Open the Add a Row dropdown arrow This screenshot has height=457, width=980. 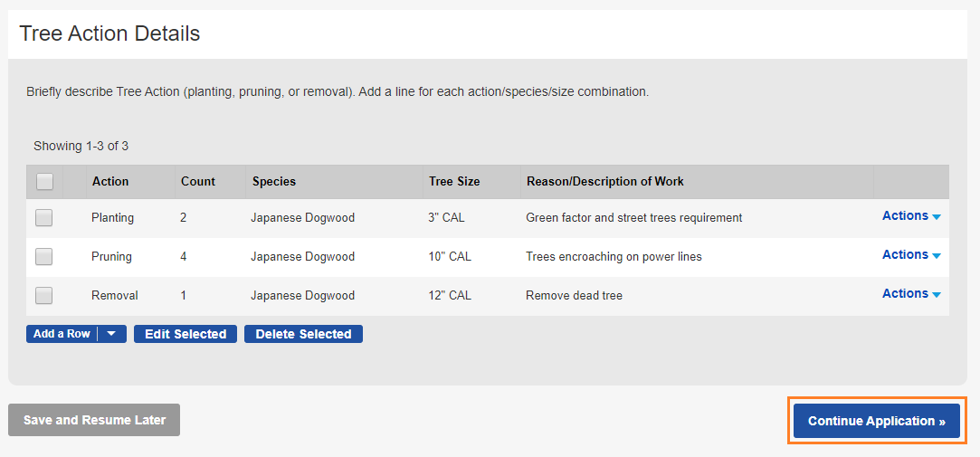tap(112, 334)
